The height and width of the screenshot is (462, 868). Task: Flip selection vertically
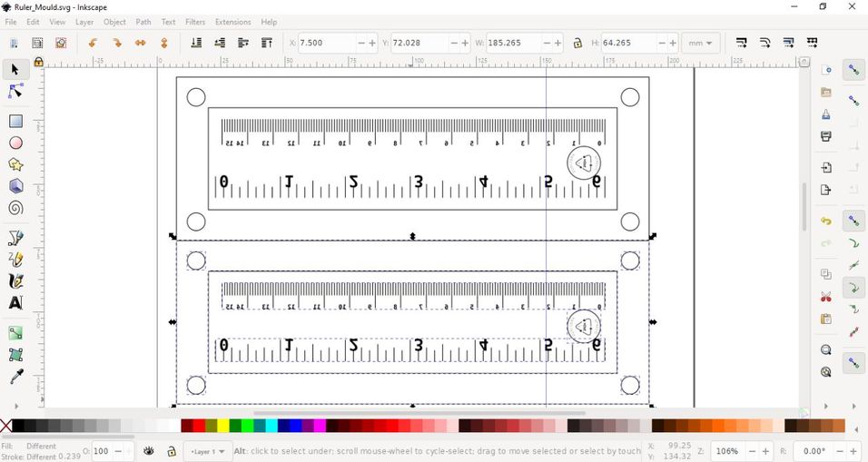(163, 43)
